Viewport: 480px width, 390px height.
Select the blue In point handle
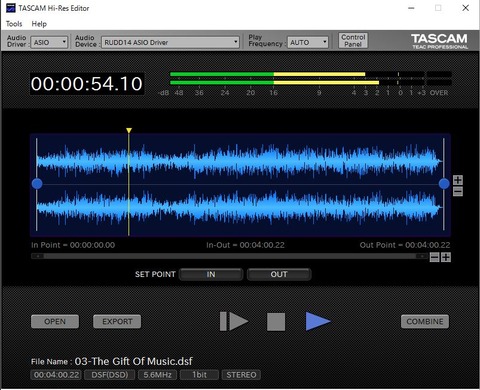click(37, 184)
